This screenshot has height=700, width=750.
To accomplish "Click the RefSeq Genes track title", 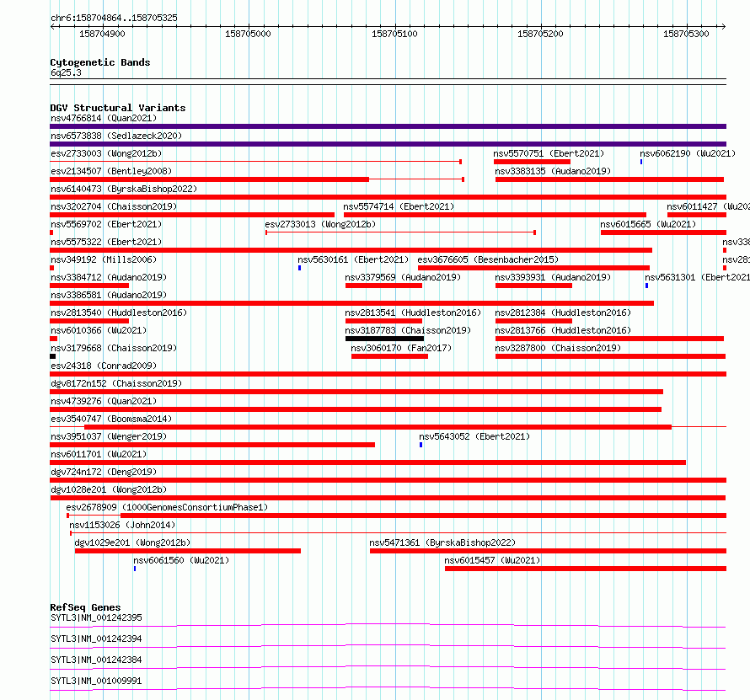I will pyautogui.click(x=85, y=607).
